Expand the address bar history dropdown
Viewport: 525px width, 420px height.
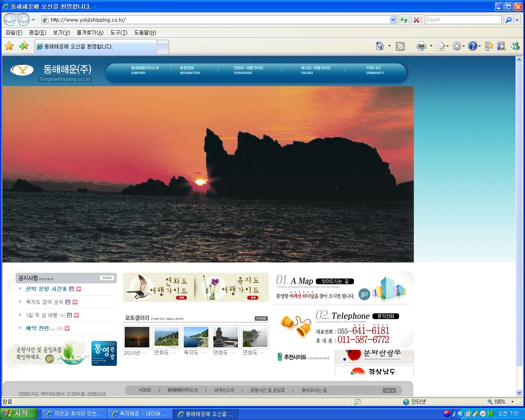pyautogui.click(x=393, y=20)
